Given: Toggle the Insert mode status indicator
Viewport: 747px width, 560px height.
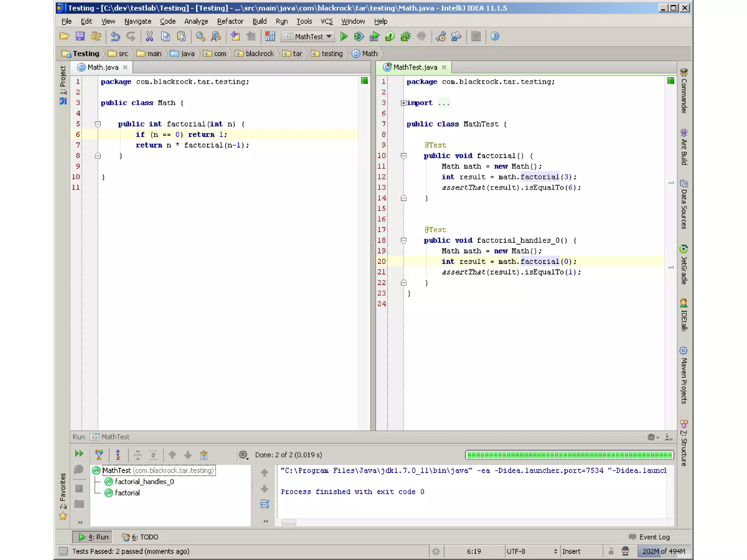Looking at the screenshot, I should 571,551.
